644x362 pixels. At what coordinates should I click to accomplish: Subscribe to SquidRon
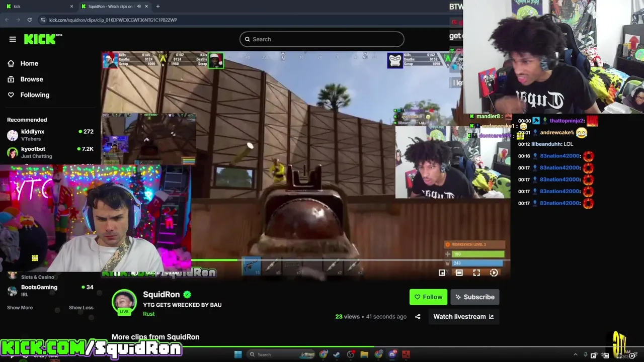pyautogui.click(x=474, y=297)
